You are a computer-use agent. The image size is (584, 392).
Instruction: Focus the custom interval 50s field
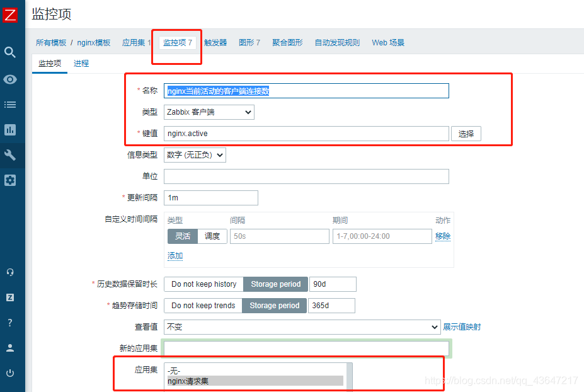(280, 236)
